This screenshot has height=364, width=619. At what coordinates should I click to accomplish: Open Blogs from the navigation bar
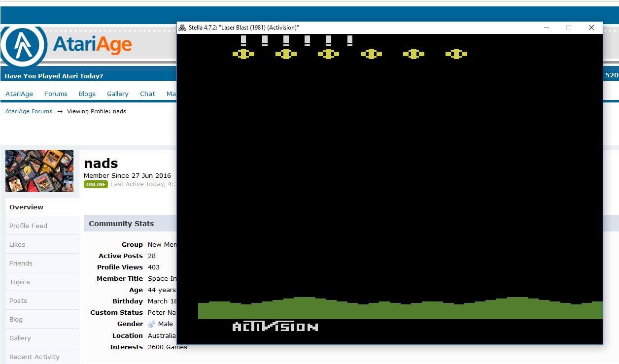[x=87, y=94]
